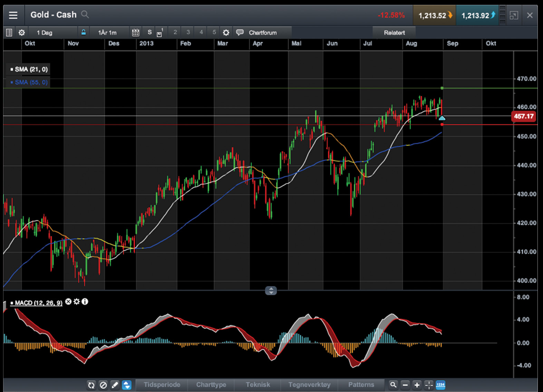Toggle the blue lock icon
The height and width of the screenshot is (392, 543).
(x=84, y=32)
